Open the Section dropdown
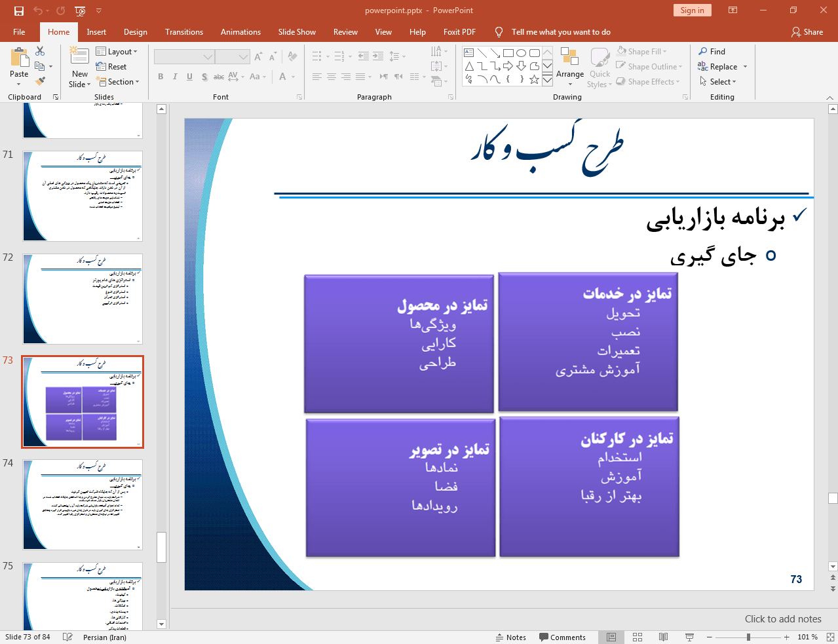This screenshot has height=644, width=838. click(x=119, y=82)
